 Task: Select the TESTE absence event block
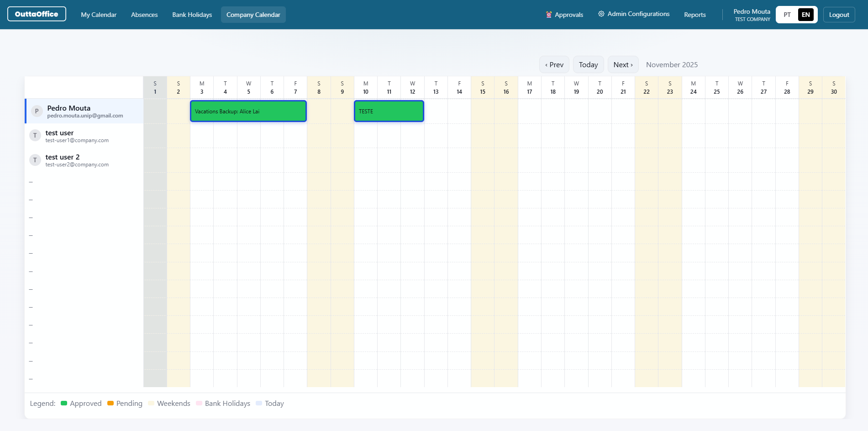click(389, 111)
